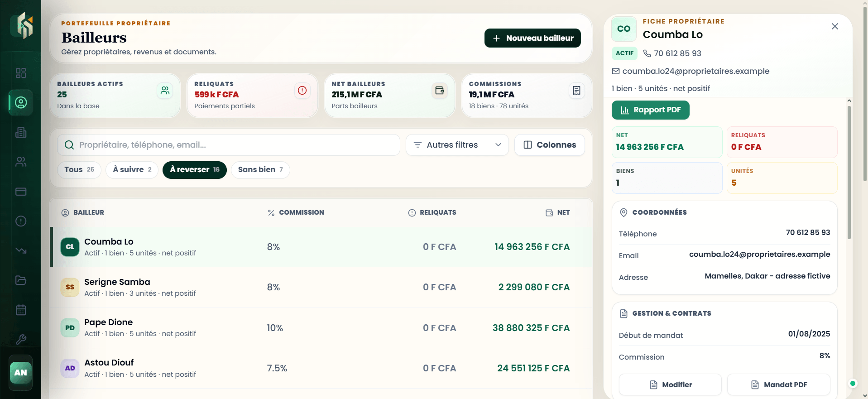Sort by the Bailleur column header

tap(83, 212)
